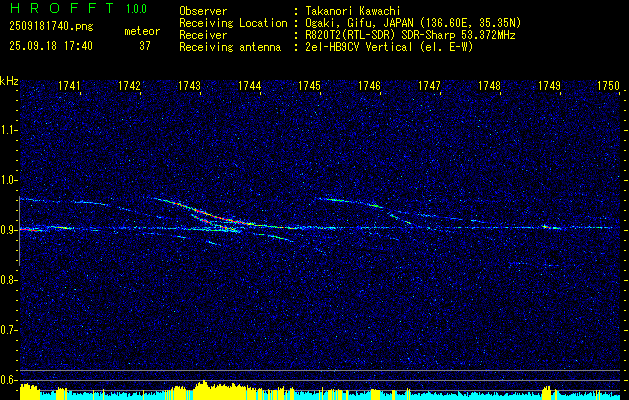This screenshot has height=400, width=629.
Task: Click the observer name Takanori Kawachi
Action: [x=353, y=11]
